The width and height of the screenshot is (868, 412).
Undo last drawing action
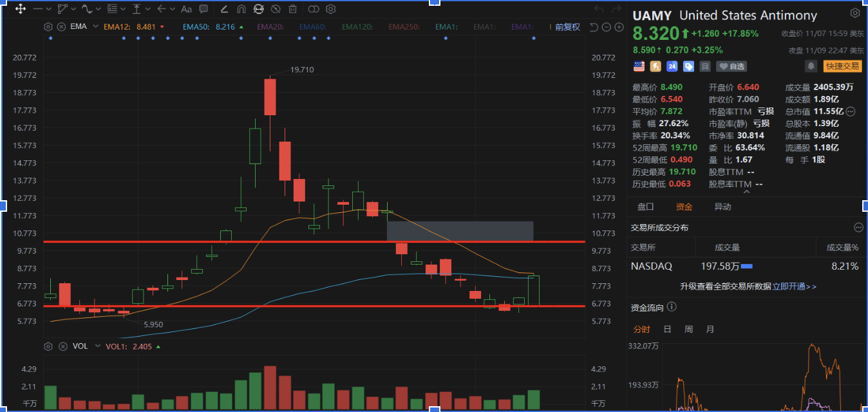click(x=599, y=9)
